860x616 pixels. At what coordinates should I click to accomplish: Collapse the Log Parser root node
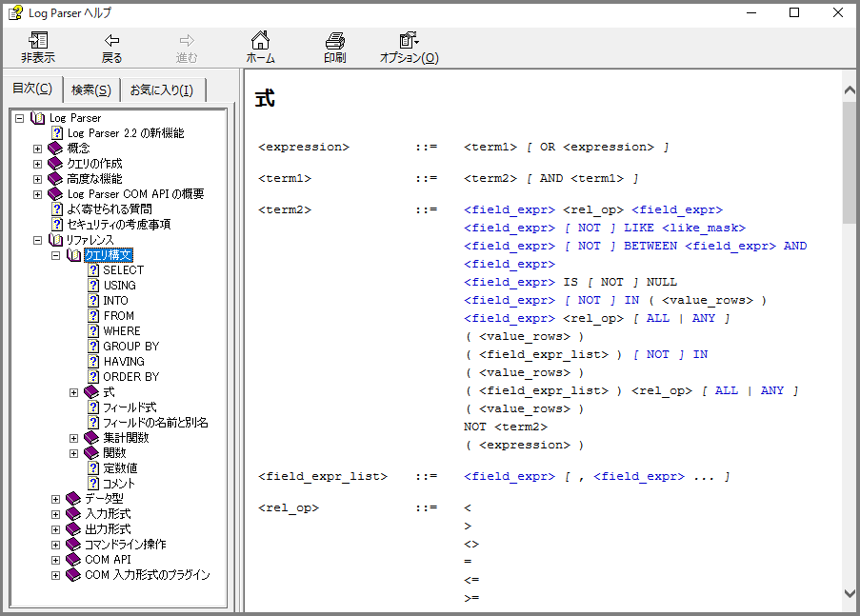pos(20,118)
